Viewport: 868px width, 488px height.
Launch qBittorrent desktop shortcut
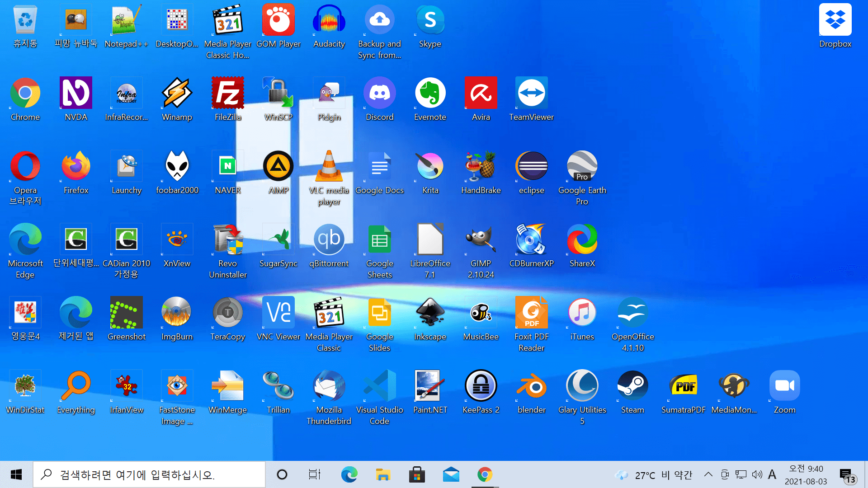(329, 246)
